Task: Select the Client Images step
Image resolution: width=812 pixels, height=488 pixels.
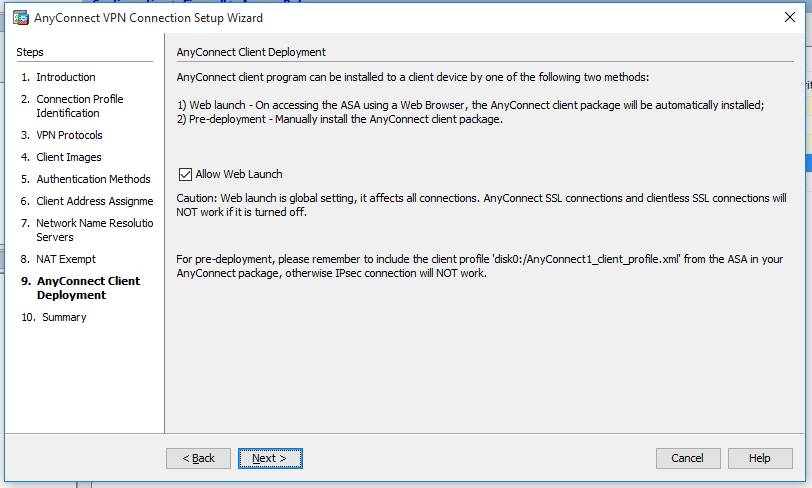Action: point(69,157)
